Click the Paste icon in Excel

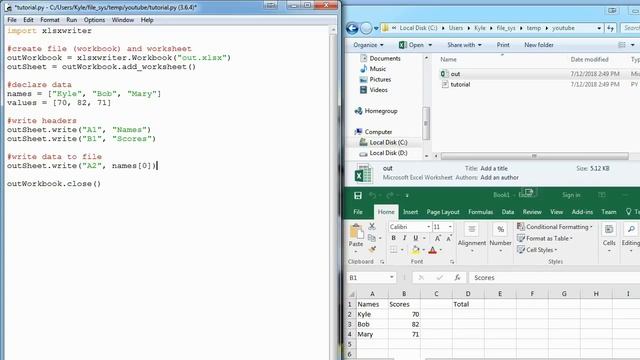tap(356, 232)
